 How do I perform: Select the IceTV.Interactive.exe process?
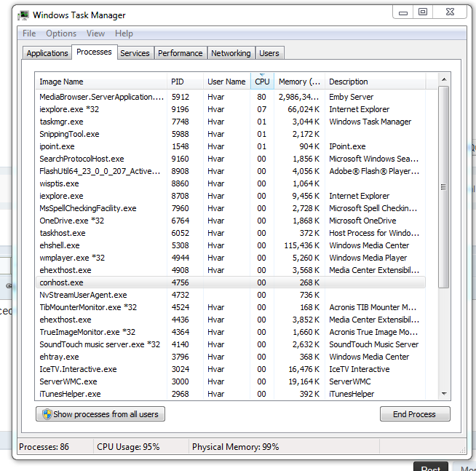coord(231,369)
